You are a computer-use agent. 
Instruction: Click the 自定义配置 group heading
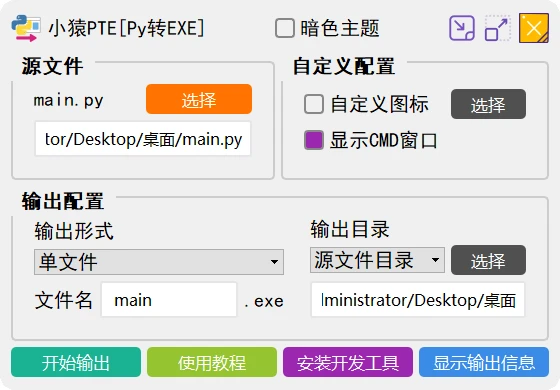(344, 66)
